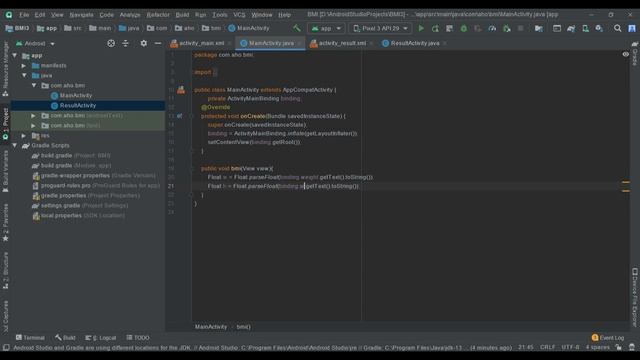Image resolution: width=640 pixels, height=360 pixels.
Task: Close the MainActivity.java tab
Action: coord(300,43)
